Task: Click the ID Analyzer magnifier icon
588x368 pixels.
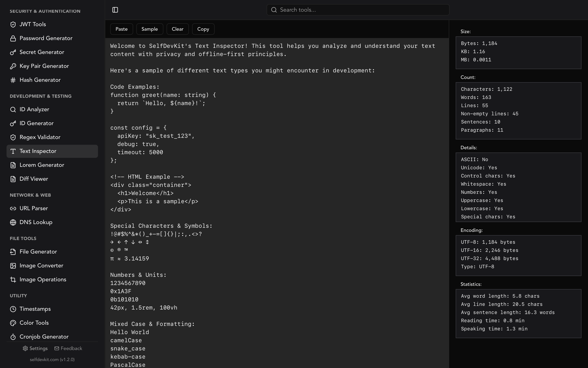Action: click(13, 110)
